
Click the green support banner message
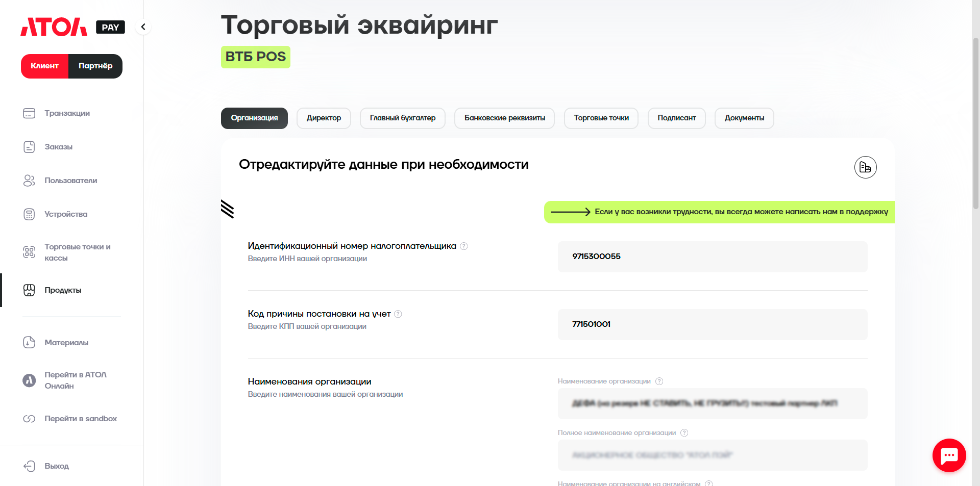[x=719, y=212]
